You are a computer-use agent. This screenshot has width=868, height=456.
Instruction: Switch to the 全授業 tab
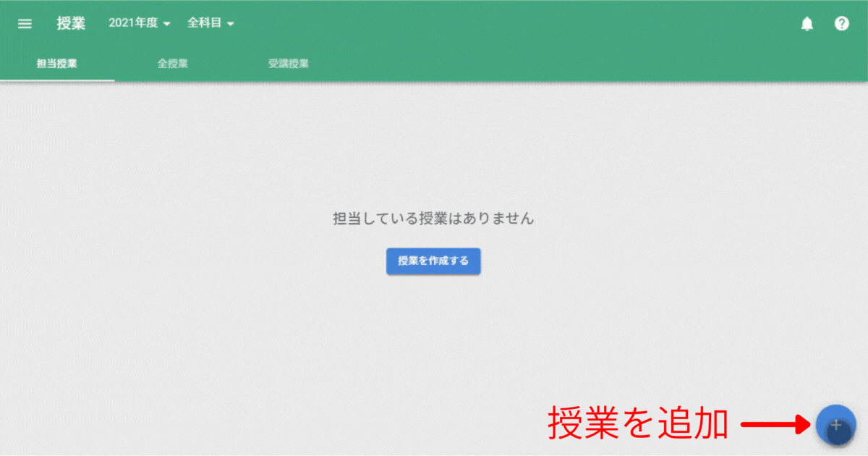pyautogui.click(x=173, y=64)
